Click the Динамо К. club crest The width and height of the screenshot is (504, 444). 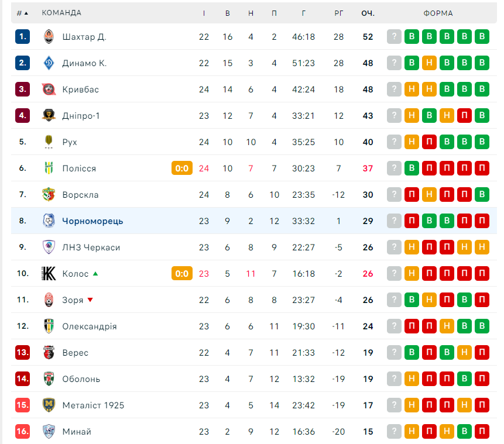49,63
